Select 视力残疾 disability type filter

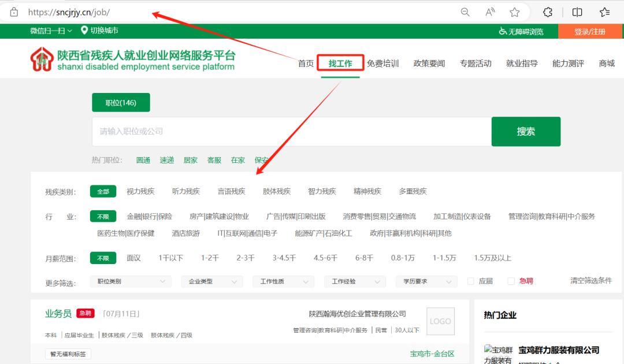pos(140,191)
